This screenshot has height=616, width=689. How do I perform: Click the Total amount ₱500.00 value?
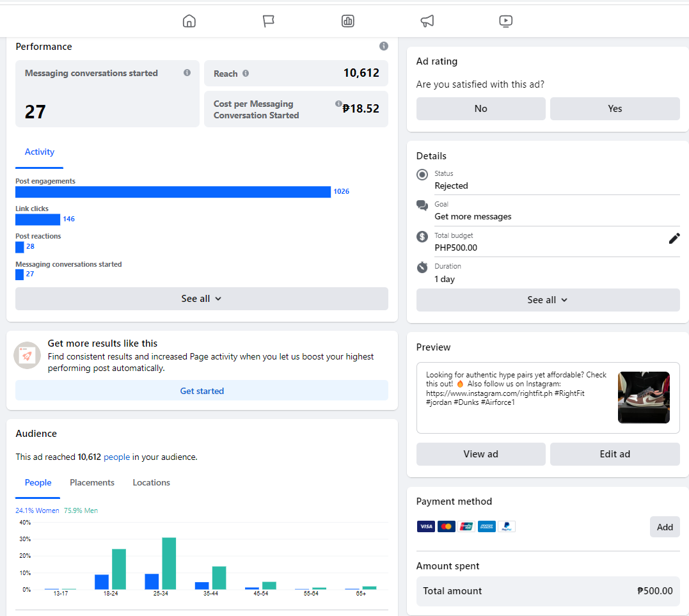654,591
